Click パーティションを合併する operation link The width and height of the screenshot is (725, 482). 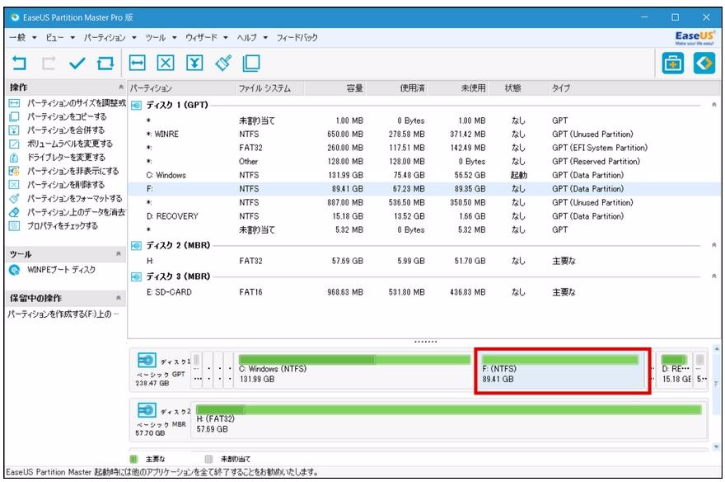pyautogui.click(x=66, y=130)
